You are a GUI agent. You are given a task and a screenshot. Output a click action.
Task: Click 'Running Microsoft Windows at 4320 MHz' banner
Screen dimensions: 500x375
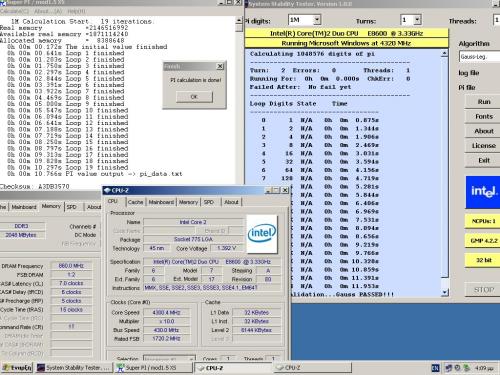pyautogui.click(x=346, y=43)
